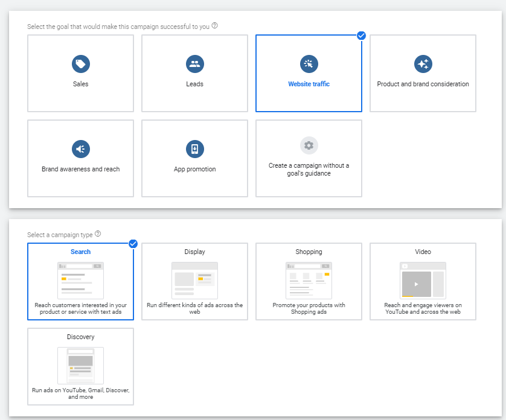Click the Website traffic label text

(309, 84)
